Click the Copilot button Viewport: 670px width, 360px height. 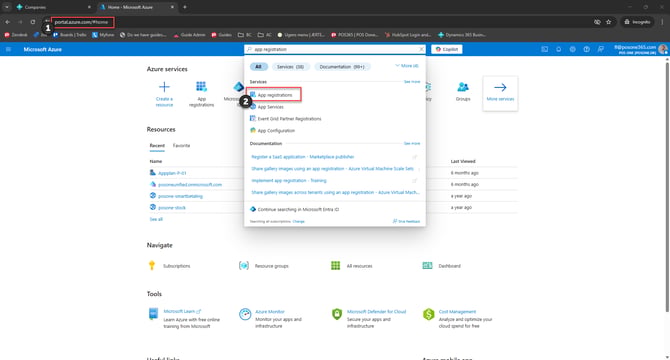coord(447,50)
